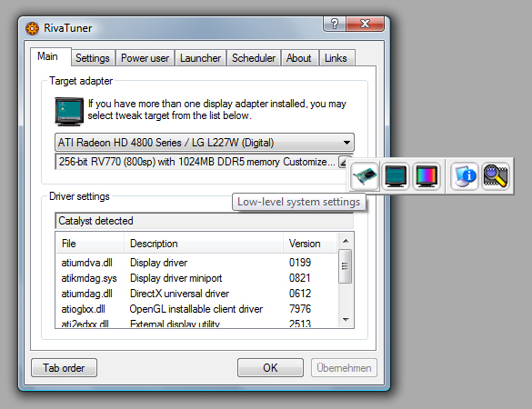Click version 0612 cell
The image size is (532, 409).
[300, 294]
